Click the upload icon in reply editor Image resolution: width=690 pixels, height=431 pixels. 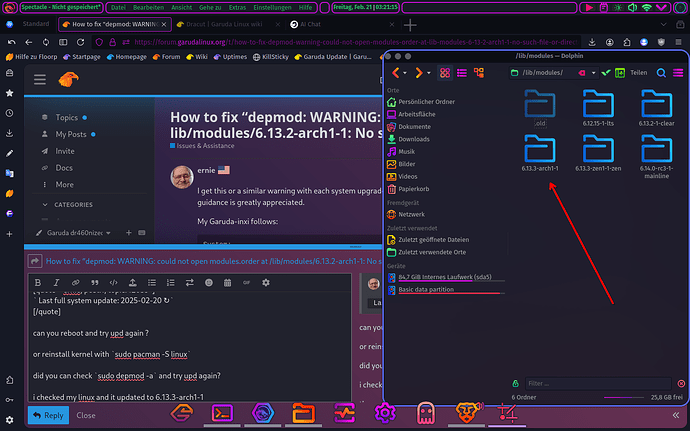point(132,283)
